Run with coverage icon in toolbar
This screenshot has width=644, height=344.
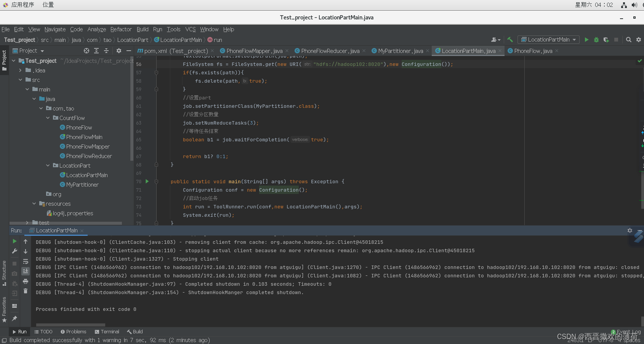[606, 40]
